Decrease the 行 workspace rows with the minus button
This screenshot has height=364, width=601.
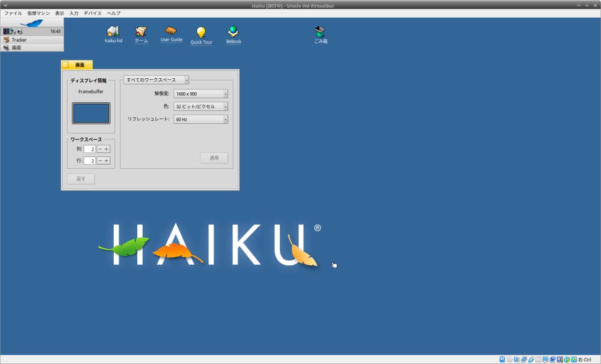point(100,160)
